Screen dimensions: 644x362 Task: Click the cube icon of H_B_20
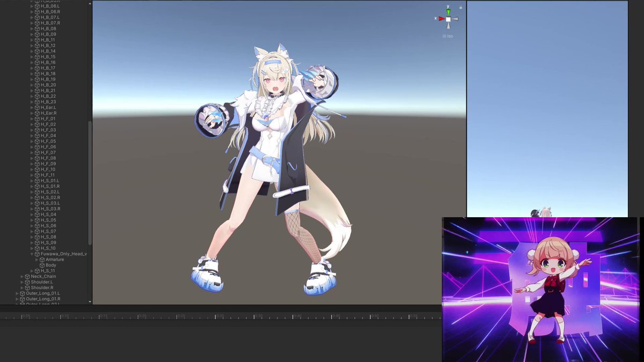tap(37, 85)
